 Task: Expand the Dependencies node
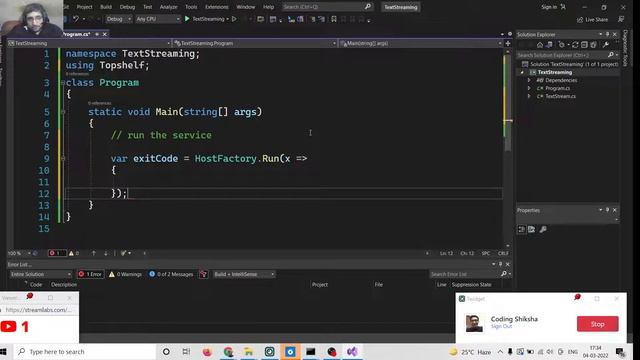[x=529, y=80]
